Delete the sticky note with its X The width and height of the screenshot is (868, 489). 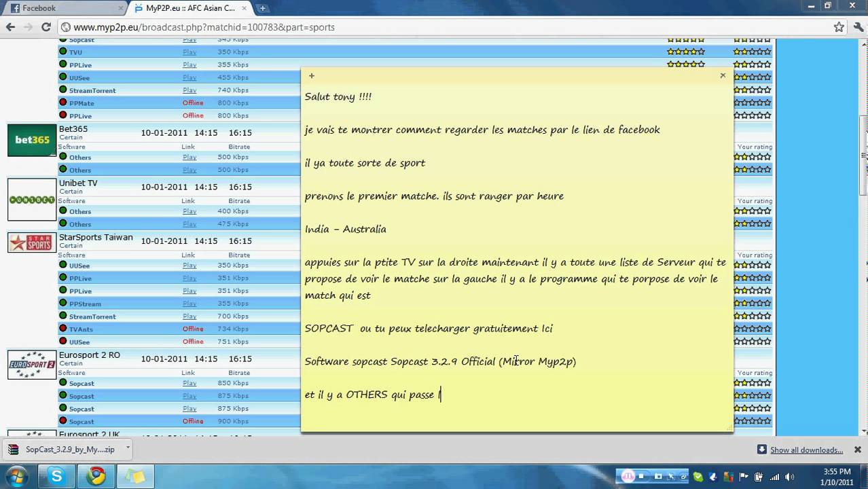click(x=723, y=75)
